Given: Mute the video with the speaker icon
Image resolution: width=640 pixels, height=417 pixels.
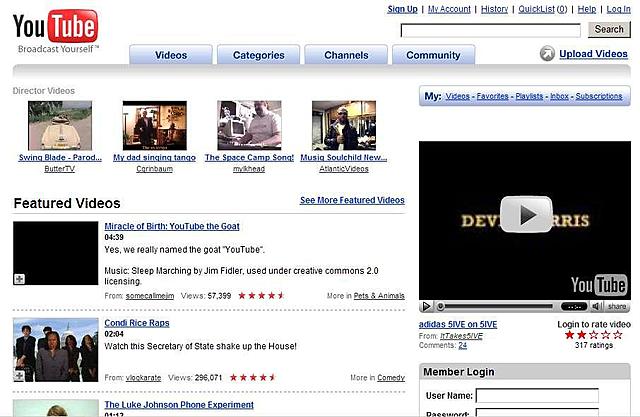Looking at the screenshot, I should 596,306.
